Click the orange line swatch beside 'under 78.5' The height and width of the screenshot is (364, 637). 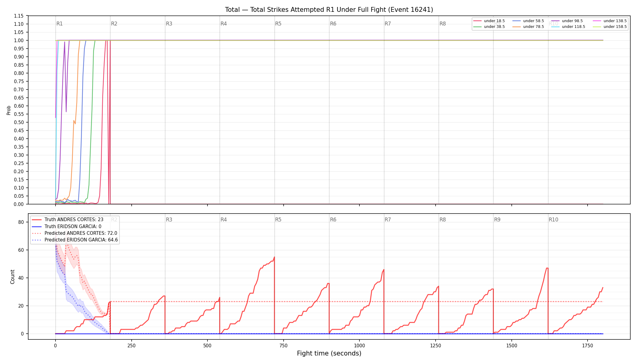(517, 27)
